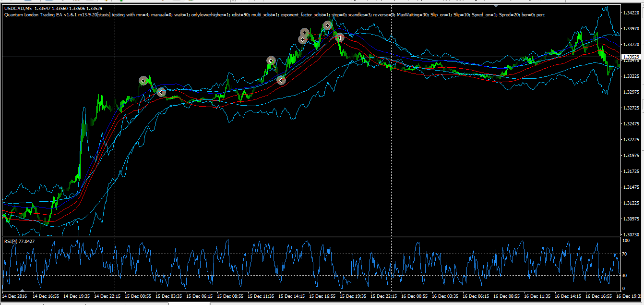The height and width of the screenshot is (305, 644).
Task: Select the first trade entry arrow near 15 Dec 00:55
Action: click(143, 81)
